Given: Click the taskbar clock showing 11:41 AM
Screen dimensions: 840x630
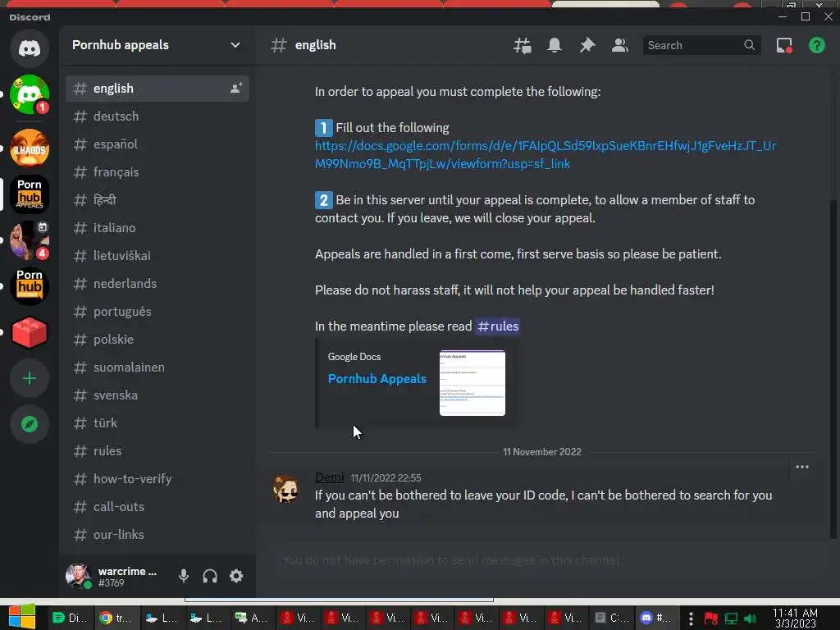Looking at the screenshot, I should click(x=795, y=618).
